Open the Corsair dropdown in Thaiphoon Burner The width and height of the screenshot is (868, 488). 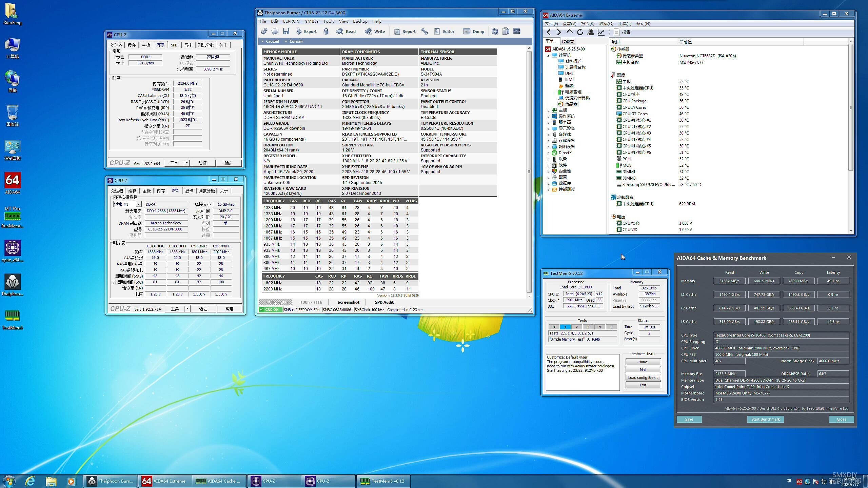pyautogui.click(x=294, y=41)
